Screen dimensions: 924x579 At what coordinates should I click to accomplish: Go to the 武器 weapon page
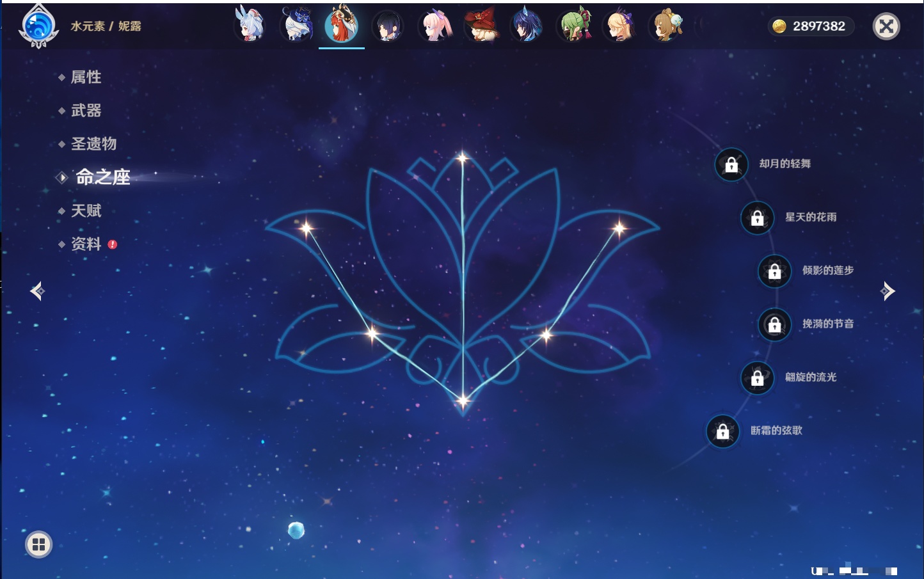coord(86,111)
